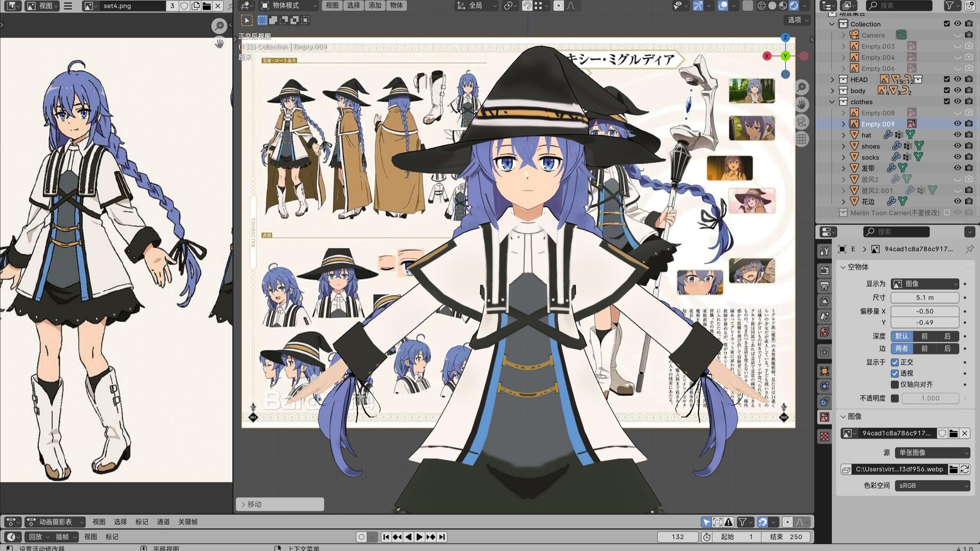Image resolution: width=980 pixels, height=551 pixels.
Task: Hide the shoes object in the viewport
Action: 957,146
